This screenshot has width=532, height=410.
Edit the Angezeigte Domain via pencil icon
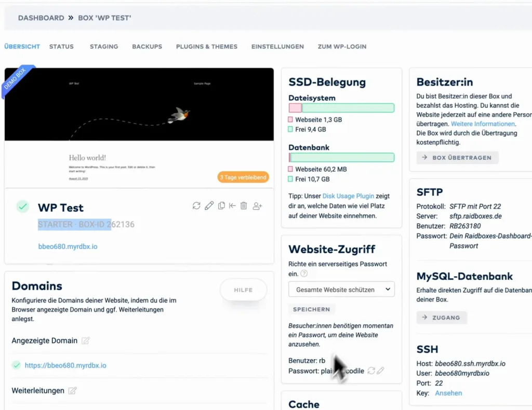coord(86,340)
